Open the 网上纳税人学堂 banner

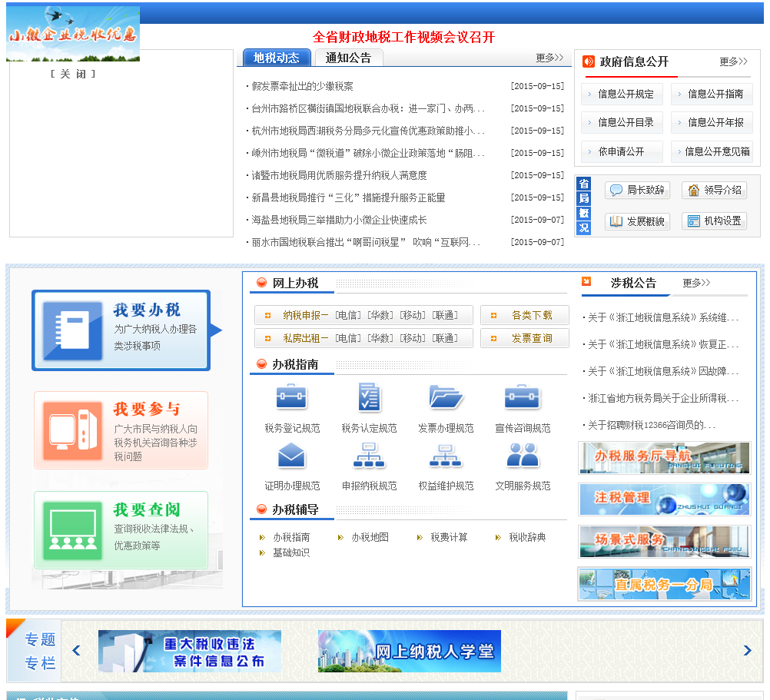pyautogui.click(x=410, y=651)
